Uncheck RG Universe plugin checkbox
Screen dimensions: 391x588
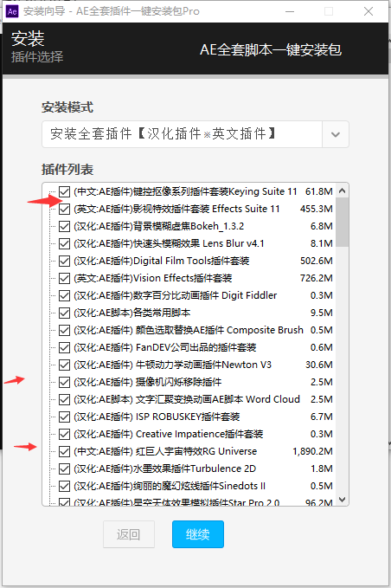[x=64, y=451]
